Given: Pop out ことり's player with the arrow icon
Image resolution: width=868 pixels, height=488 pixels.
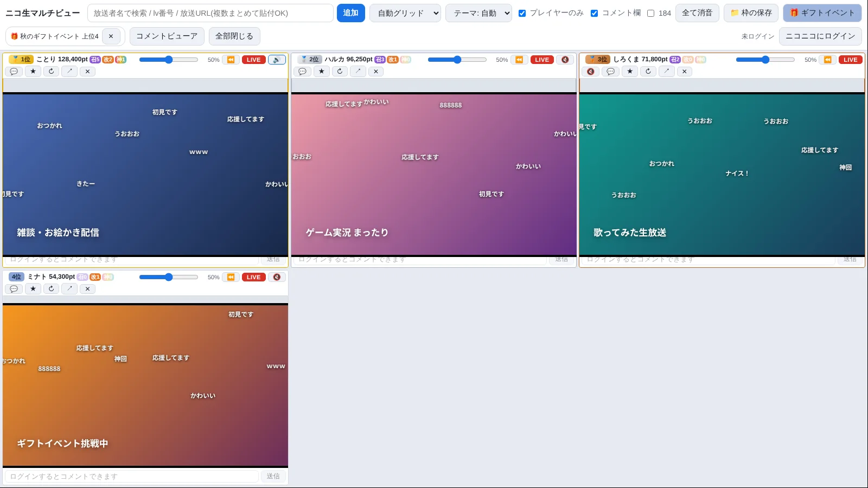Looking at the screenshot, I should click(69, 72).
